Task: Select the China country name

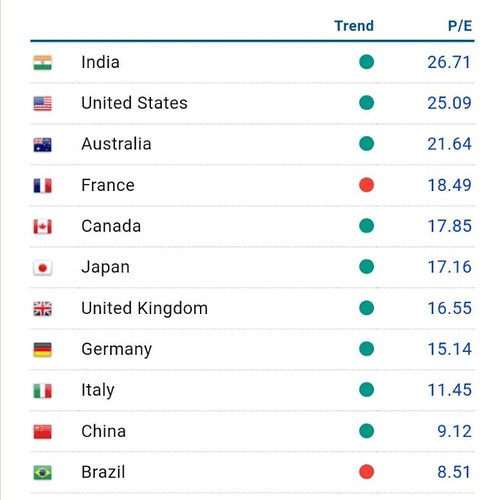Action: coord(104,431)
